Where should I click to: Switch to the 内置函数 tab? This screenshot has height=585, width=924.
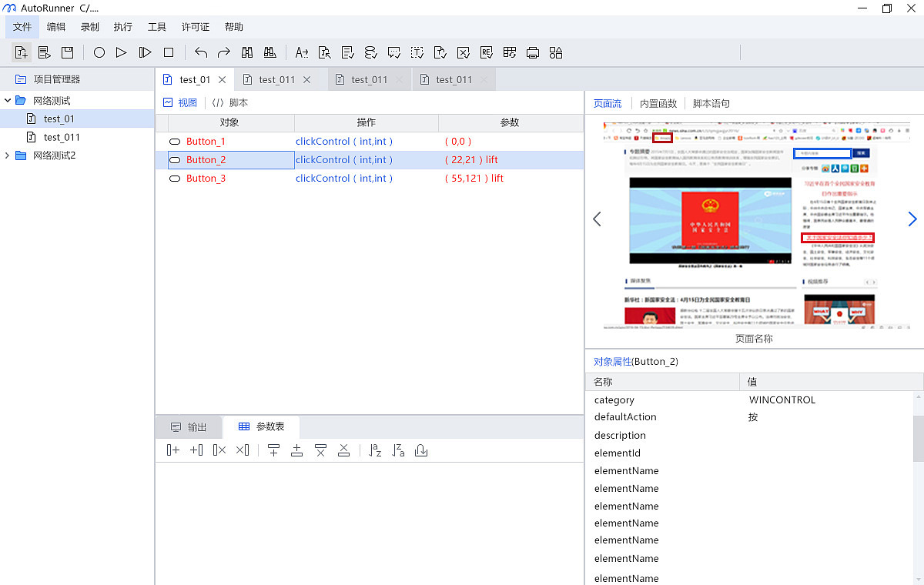[x=658, y=103]
